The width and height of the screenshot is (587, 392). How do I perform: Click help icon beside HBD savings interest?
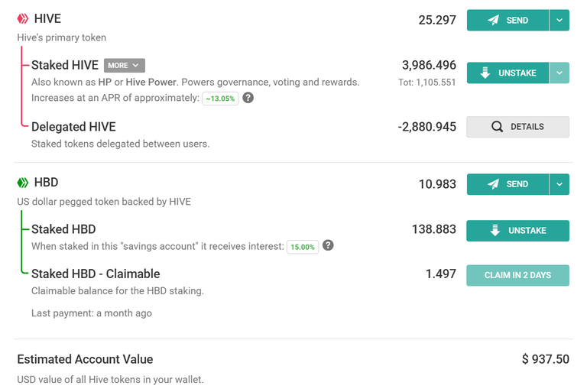pos(328,245)
